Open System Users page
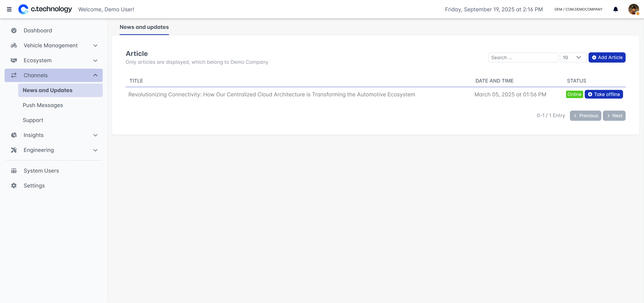 coord(41,171)
